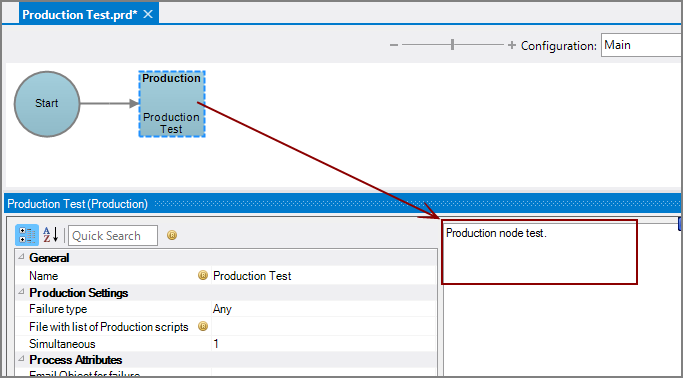Sort properties alphabetically with A-Z icon

51,235
